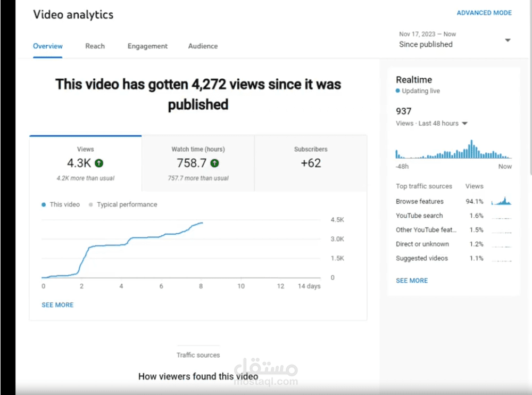This screenshot has width=532, height=395.
Task: Click the Top traffic sources heading
Action: [424, 186]
